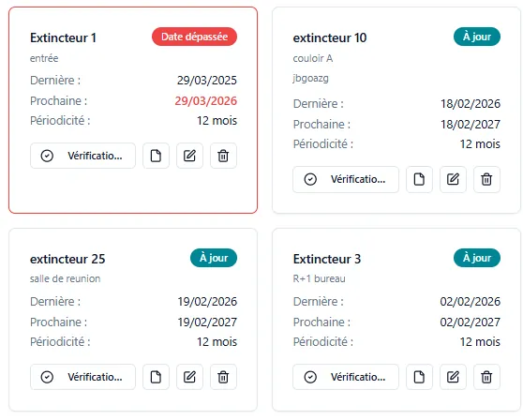Edit Extincteur 1 with the pencil icon
Image resolution: width=523 pixels, height=420 pixels.
point(189,156)
